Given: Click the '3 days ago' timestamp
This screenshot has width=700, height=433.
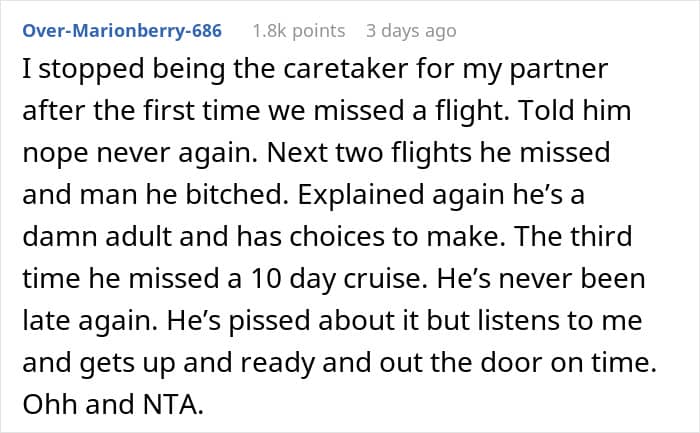Looking at the screenshot, I should pyautogui.click(x=411, y=31).
